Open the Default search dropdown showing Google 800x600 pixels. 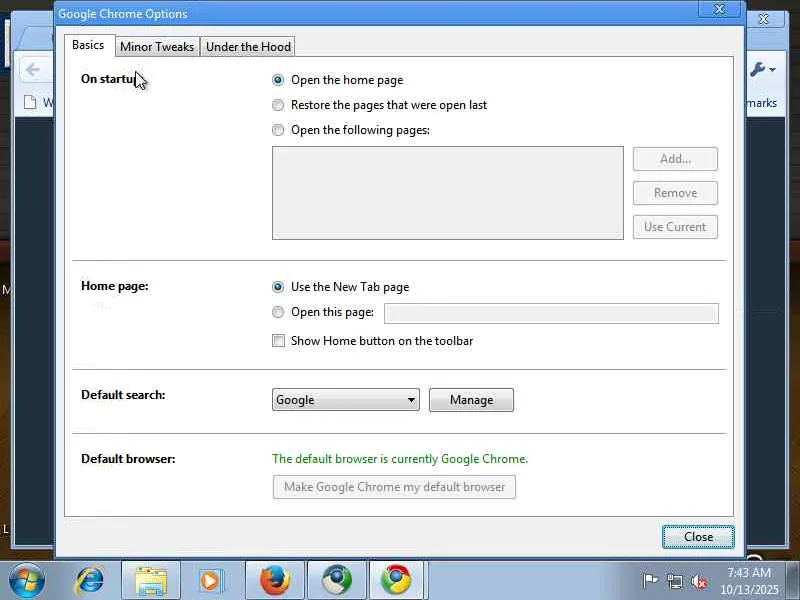point(346,399)
